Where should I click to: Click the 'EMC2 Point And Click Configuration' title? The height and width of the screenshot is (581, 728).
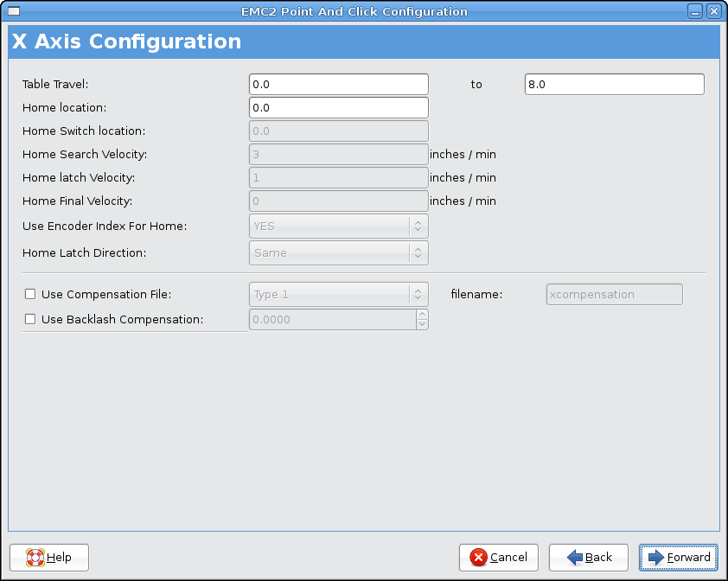pos(354,11)
